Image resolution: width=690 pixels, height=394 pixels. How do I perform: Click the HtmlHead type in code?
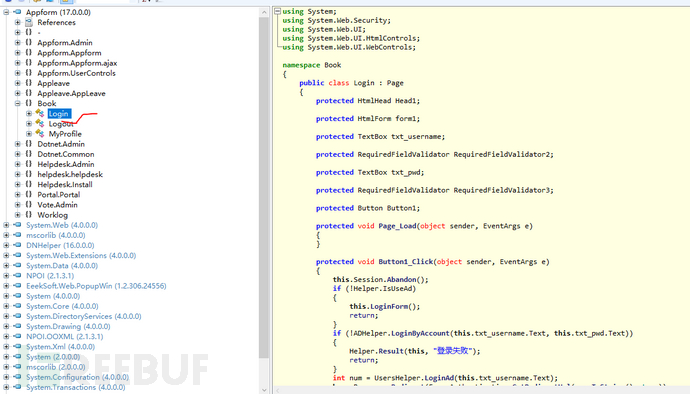tap(374, 101)
